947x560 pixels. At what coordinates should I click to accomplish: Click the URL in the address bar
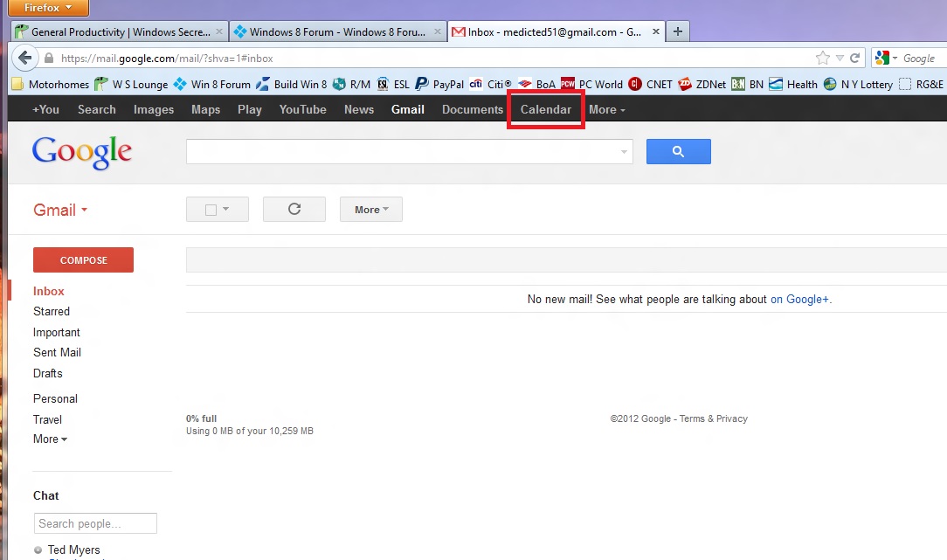pos(167,59)
